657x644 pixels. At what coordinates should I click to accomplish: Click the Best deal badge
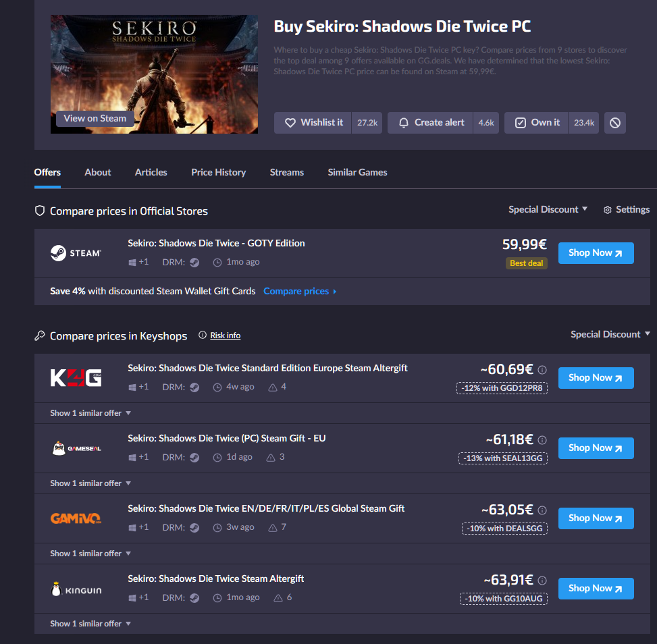pos(526,263)
